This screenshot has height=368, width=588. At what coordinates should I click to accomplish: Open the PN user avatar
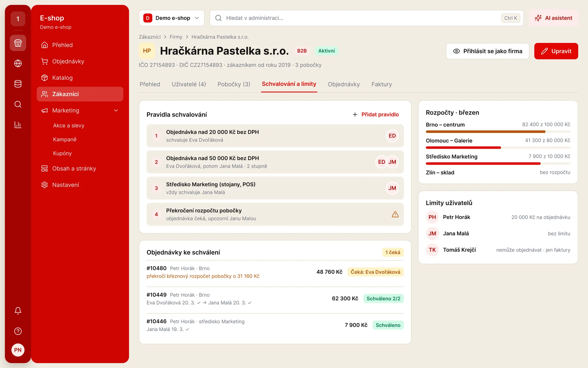[18, 350]
